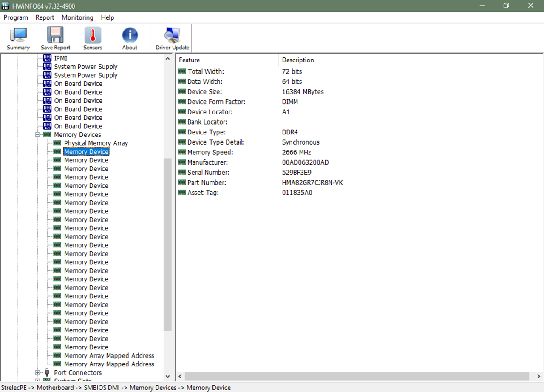The width and height of the screenshot is (544, 392).
Task: Click the chip icon next to Serial Number
Action: (x=182, y=173)
